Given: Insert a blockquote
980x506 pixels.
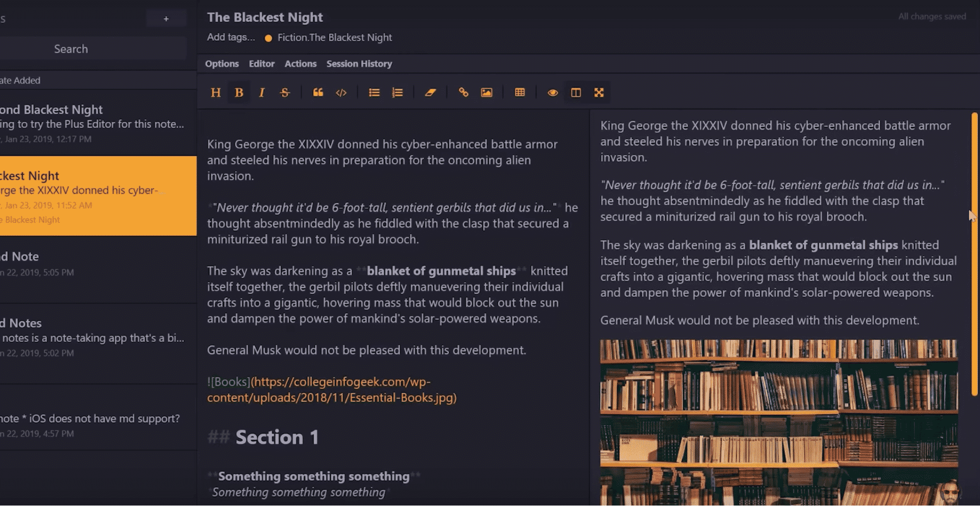Looking at the screenshot, I should click(318, 92).
